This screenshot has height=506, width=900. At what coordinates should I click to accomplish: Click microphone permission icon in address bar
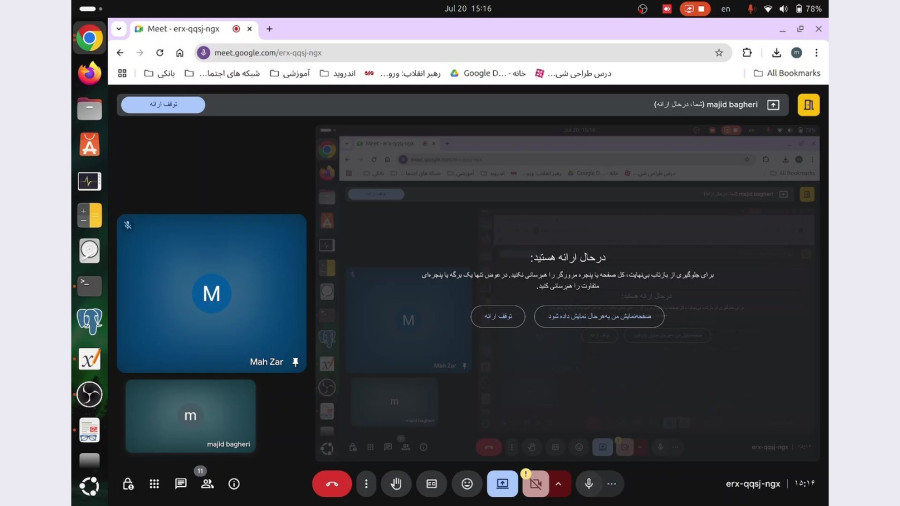pos(203,53)
